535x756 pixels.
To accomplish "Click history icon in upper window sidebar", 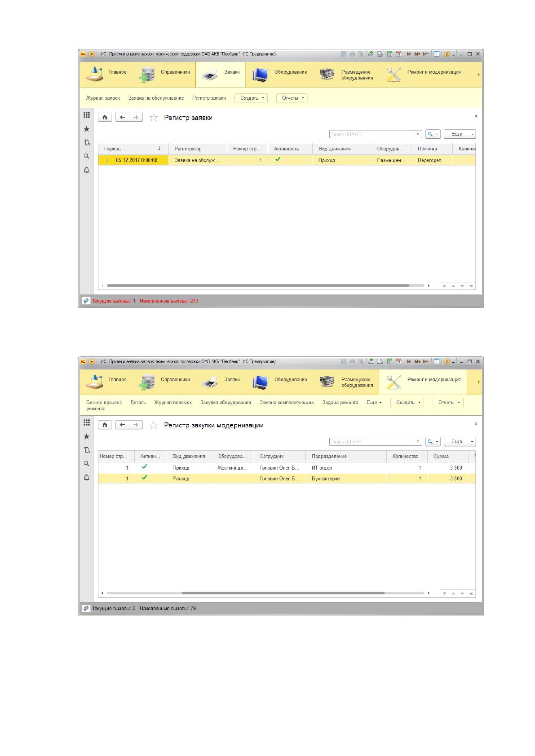I will pos(87,143).
